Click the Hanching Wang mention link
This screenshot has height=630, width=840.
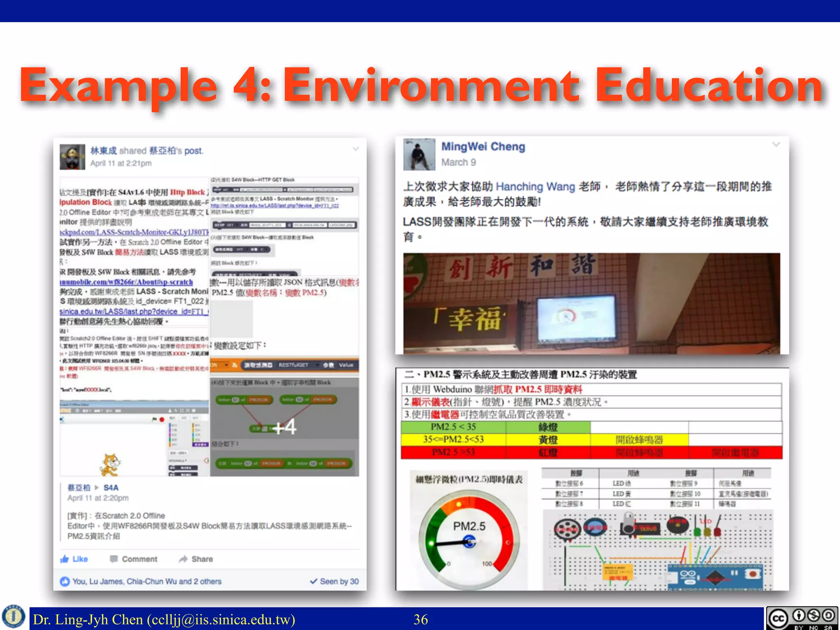(x=535, y=187)
